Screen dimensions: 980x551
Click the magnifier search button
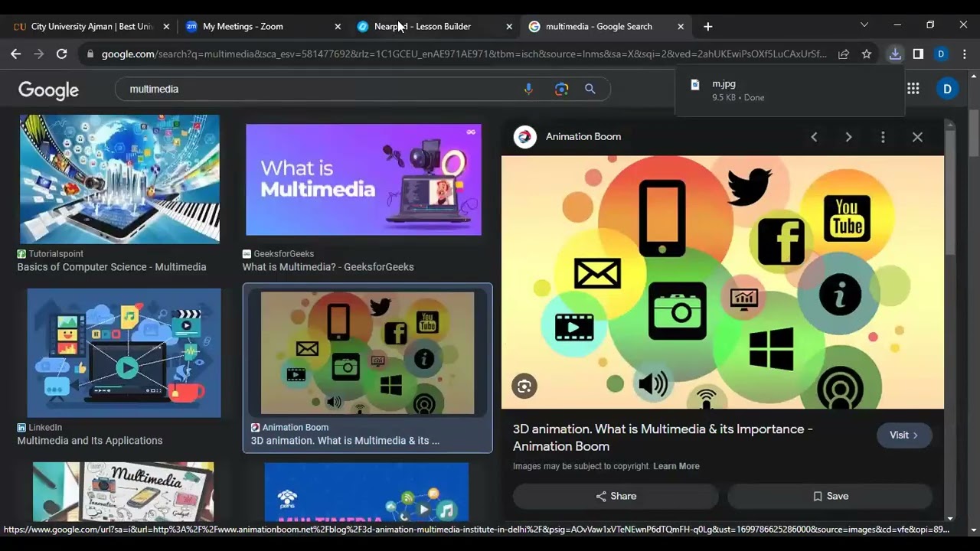pyautogui.click(x=590, y=89)
